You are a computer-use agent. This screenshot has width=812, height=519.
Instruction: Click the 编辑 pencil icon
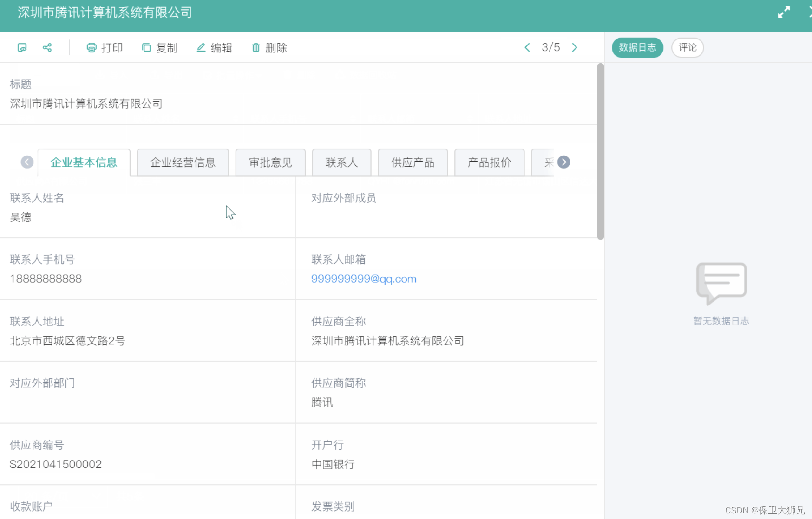pos(201,47)
